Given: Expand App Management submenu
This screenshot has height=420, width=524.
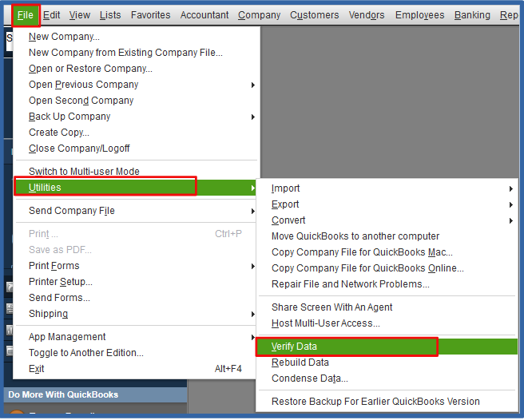Looking at the screenshot, I should coord(135,337).
